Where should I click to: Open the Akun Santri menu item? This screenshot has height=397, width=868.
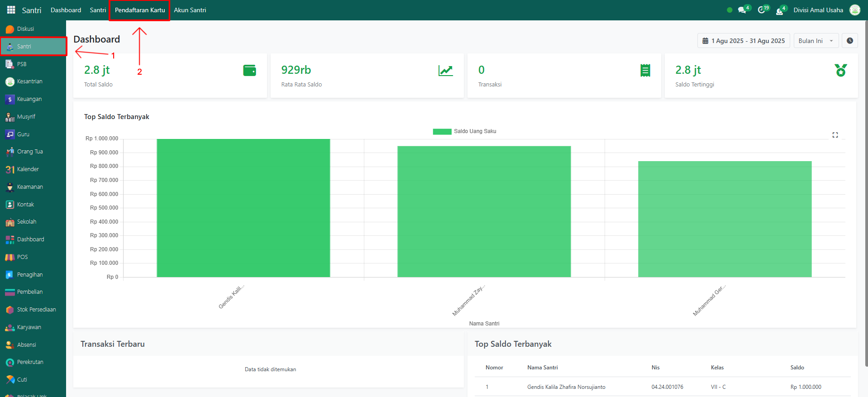(190, 10)
